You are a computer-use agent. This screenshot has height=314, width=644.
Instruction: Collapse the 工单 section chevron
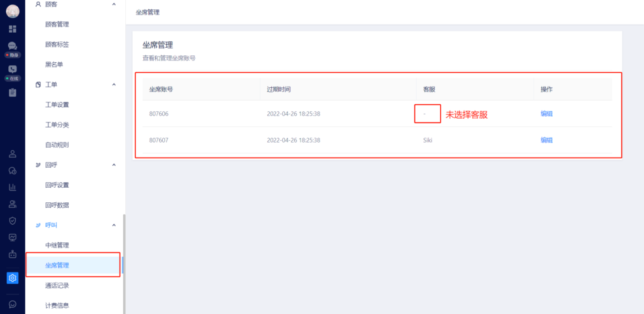coord(114,84)
